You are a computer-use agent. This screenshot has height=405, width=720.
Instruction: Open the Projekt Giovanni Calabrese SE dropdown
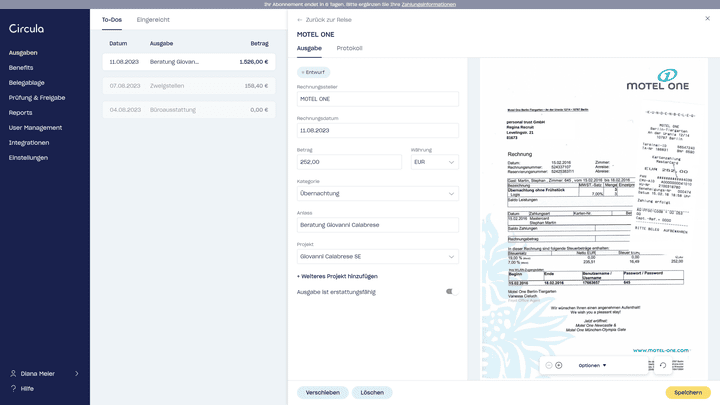click(377, 257)
